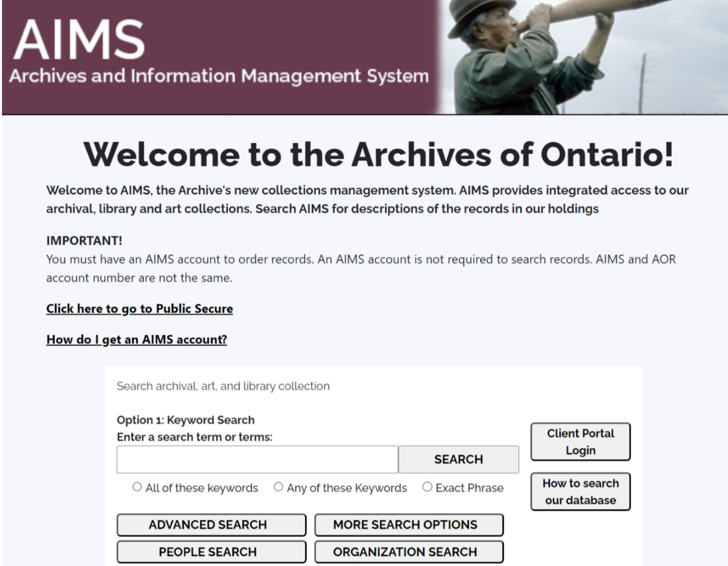Open the 'How do I get an AIMS account?' link

(136, 340)
